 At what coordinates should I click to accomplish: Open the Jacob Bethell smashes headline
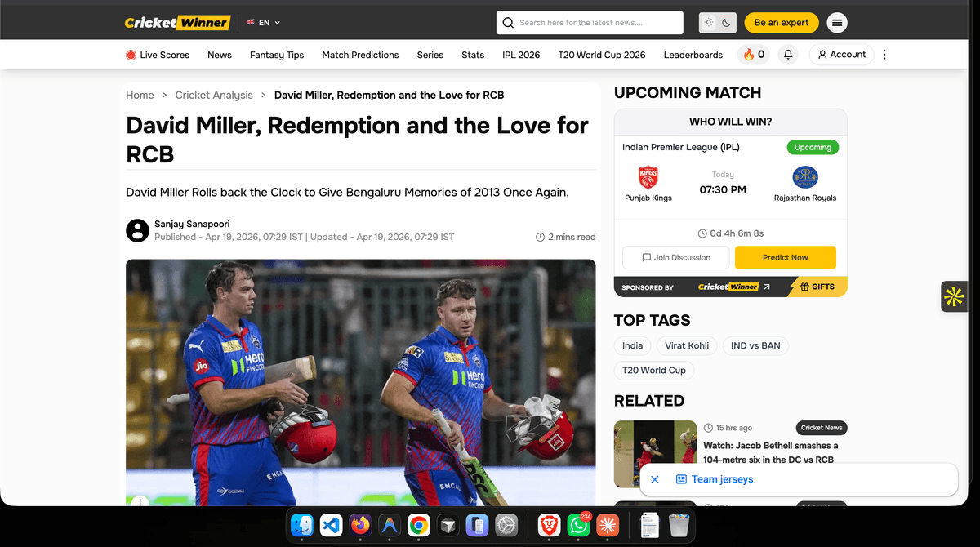(771, 452)
